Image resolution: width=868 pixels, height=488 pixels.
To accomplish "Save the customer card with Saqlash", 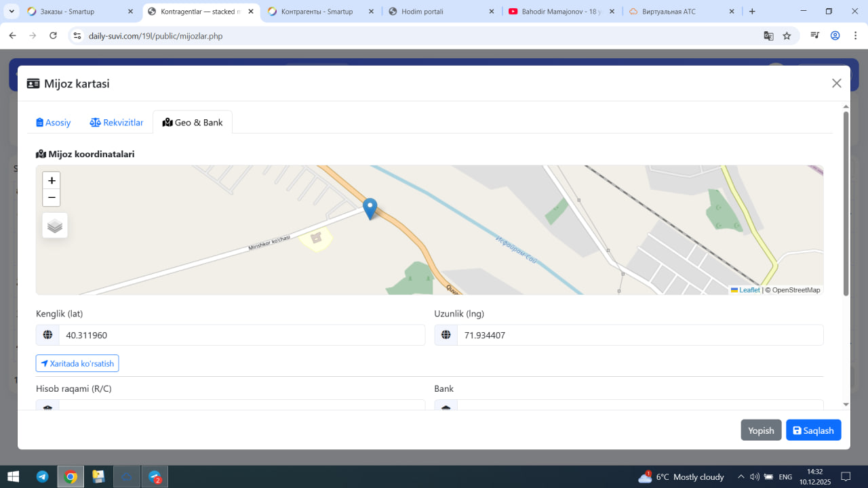I will [814, 430].
